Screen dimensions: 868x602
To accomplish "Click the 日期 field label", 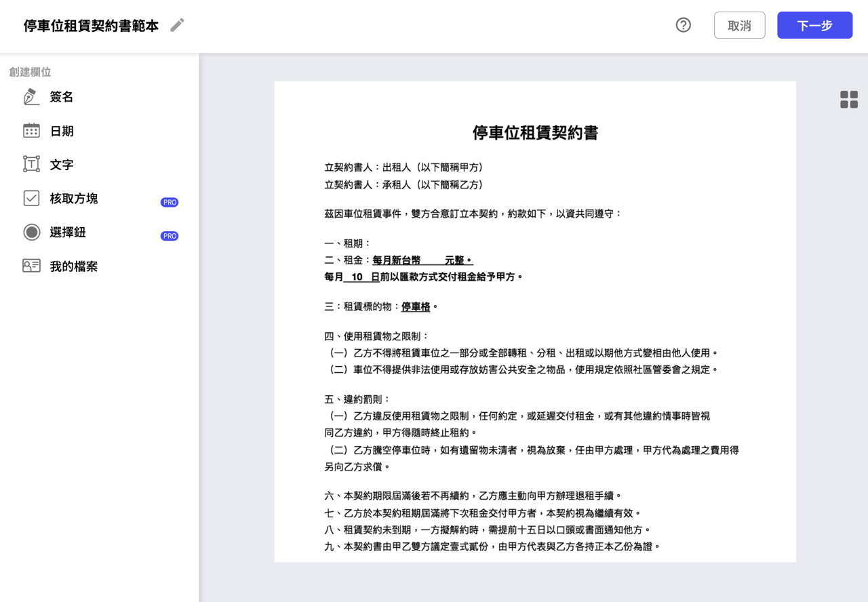I will click(x=62, y=131).
